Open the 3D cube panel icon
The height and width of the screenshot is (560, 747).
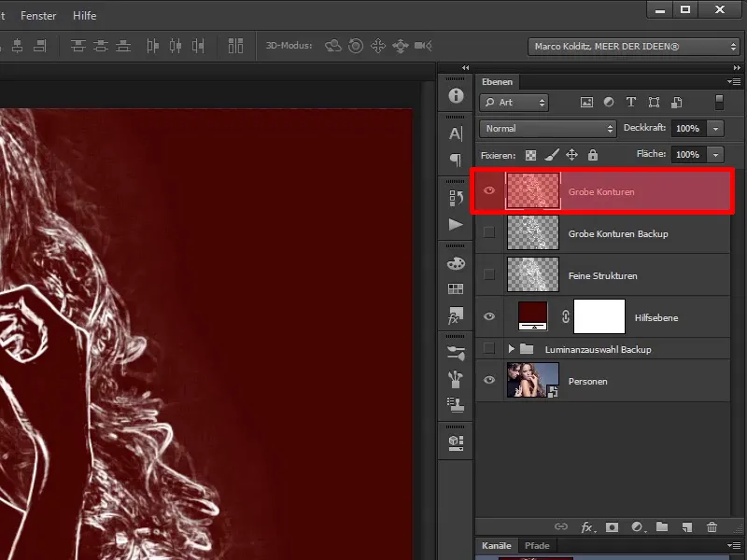point(456,442)
